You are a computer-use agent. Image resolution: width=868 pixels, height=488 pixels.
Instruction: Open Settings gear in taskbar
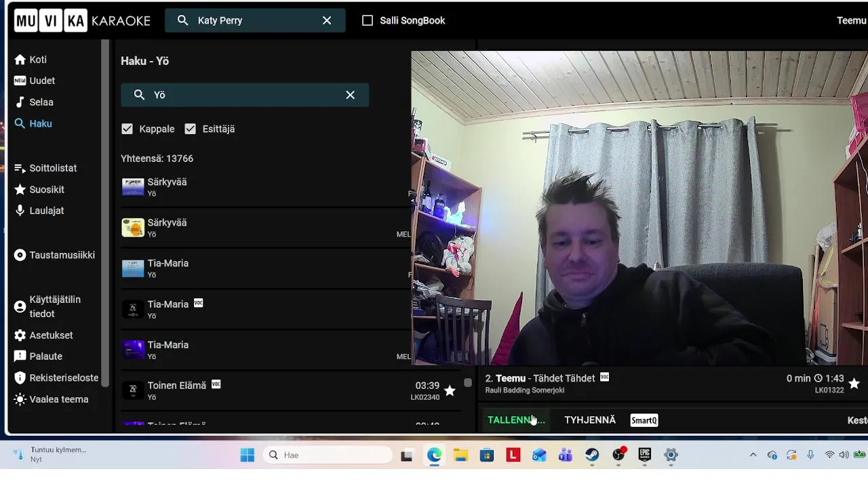click(671, 455)
